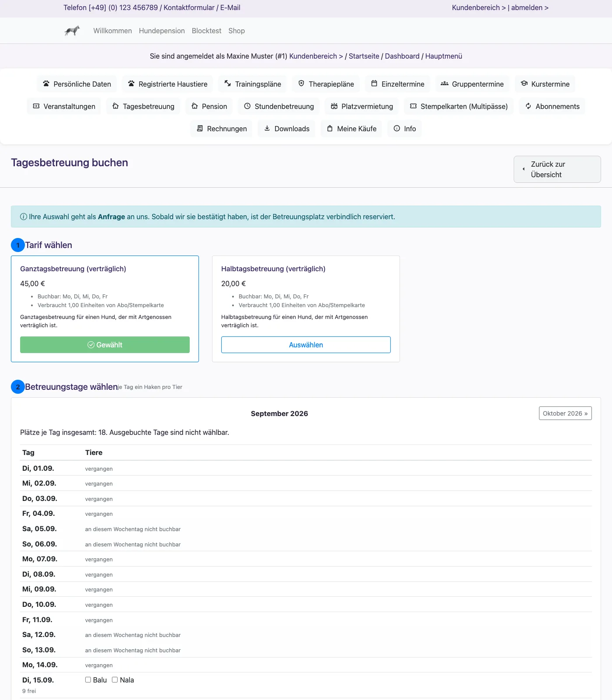Click the September 2026 month heading

(x=279, y=413)
